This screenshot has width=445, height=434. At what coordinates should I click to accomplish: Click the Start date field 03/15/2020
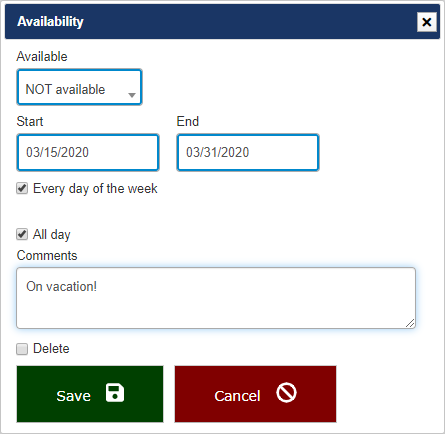tap(88, 152)
